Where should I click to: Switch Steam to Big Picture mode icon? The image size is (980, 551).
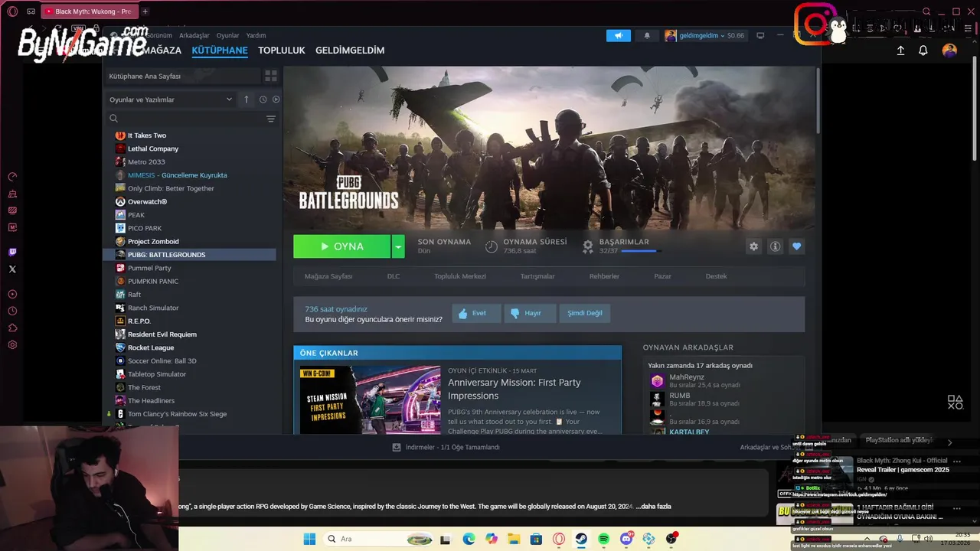click(760, 35)
